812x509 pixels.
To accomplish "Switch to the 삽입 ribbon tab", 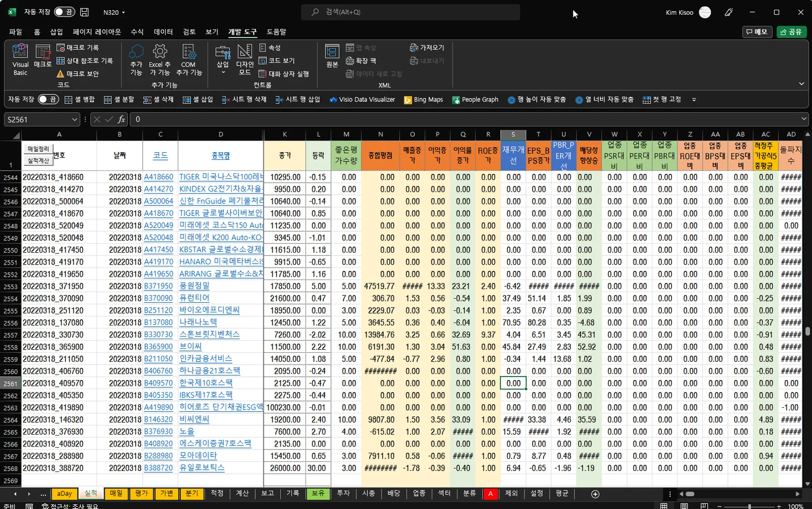I will pos(56,32).
